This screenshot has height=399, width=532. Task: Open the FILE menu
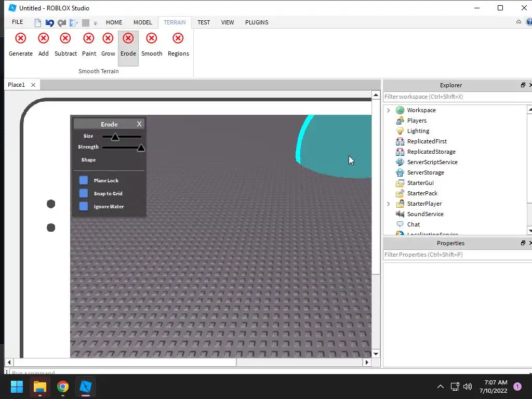coord(17,22)
